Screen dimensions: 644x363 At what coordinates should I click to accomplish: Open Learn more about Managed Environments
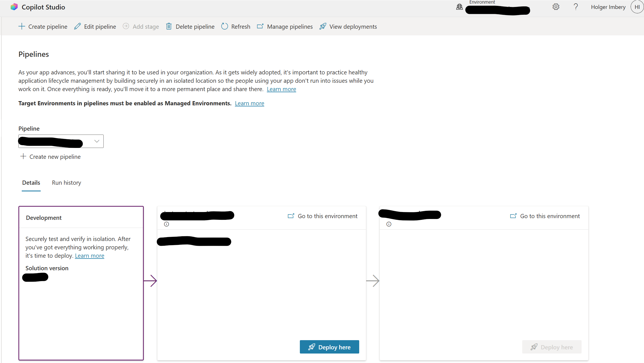pos(249,103)
